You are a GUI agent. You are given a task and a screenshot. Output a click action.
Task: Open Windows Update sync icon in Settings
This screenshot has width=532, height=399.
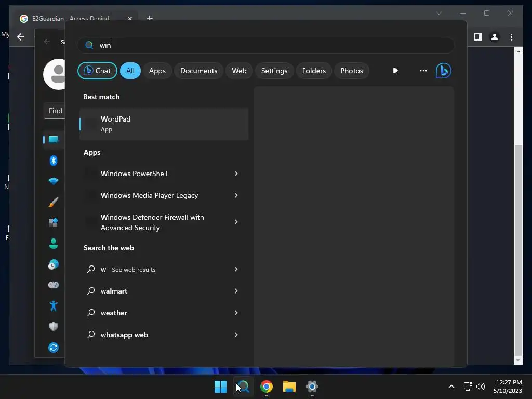(54, 348)
